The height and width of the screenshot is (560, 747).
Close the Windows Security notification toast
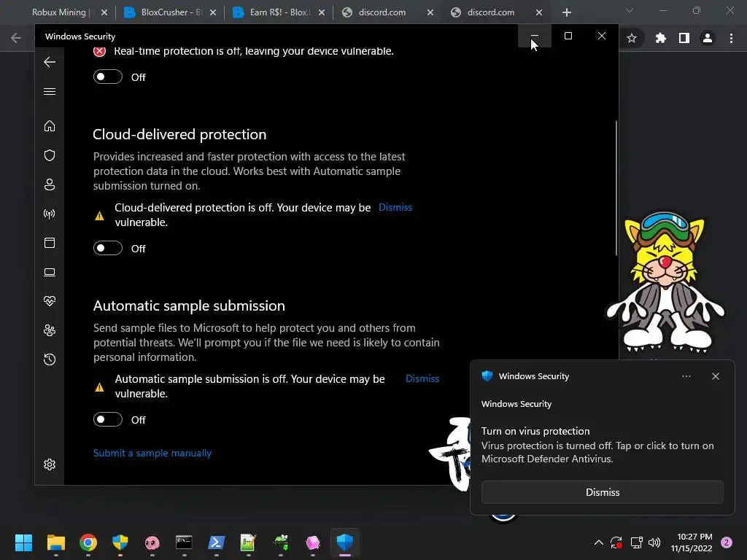point(715,376)
